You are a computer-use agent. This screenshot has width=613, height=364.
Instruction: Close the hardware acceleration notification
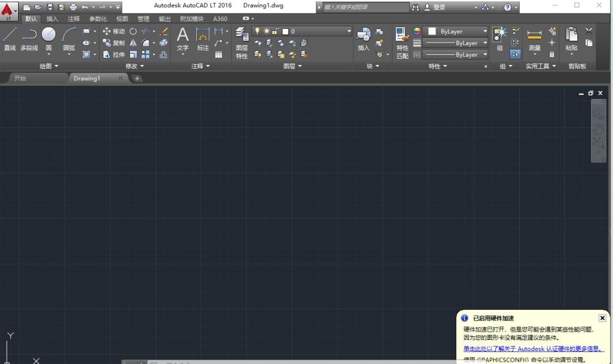pos(602,318)
